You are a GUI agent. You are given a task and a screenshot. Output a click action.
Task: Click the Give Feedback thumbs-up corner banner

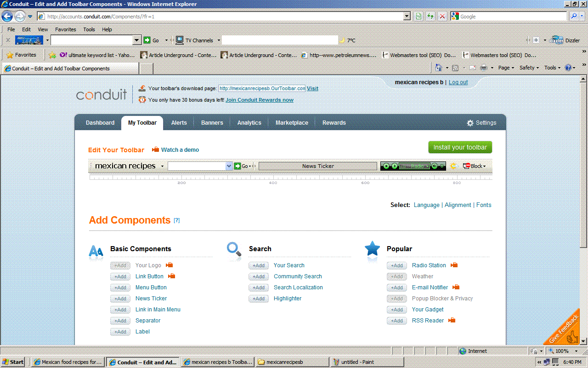(x=566, y=331)
